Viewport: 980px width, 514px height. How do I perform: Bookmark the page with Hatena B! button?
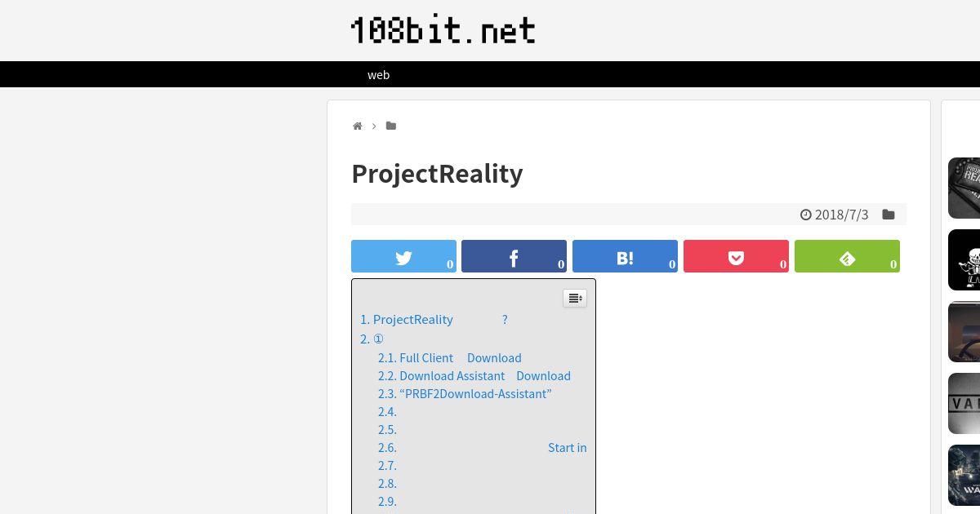(x=625, y=256)
